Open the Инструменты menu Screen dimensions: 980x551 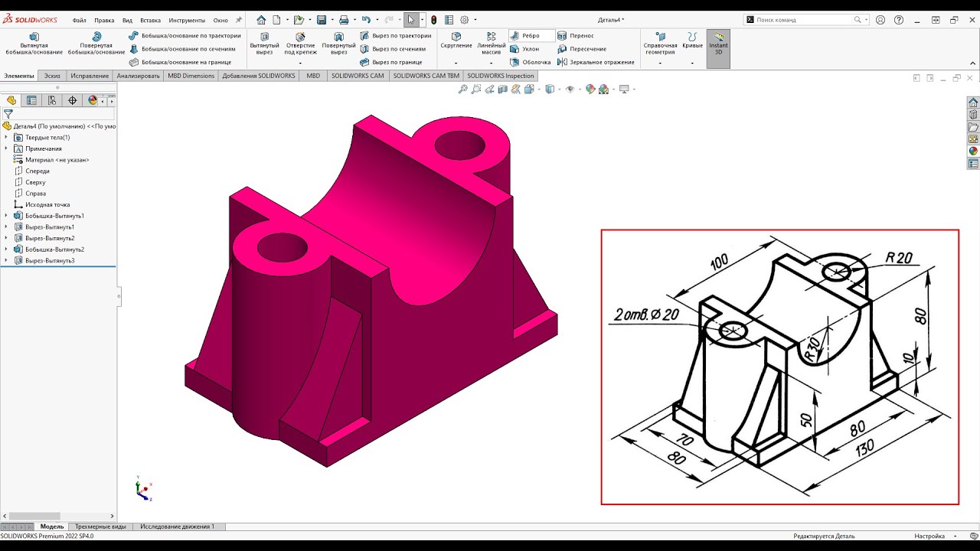click(187, 20)
